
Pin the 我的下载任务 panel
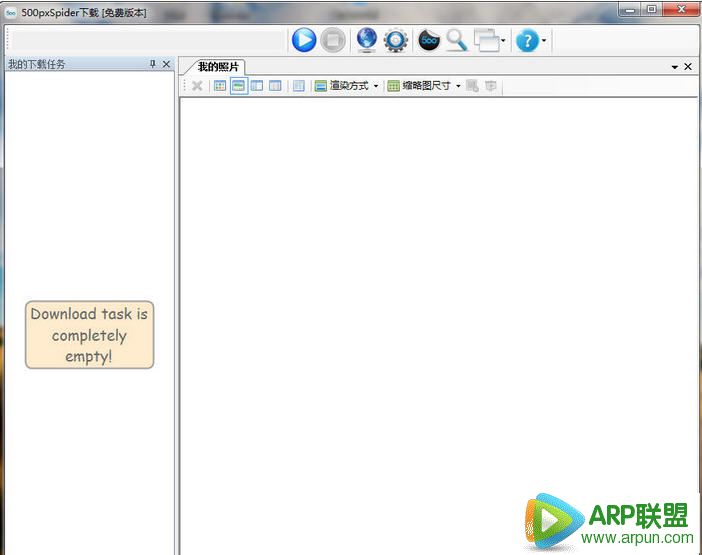pos(152,64)
